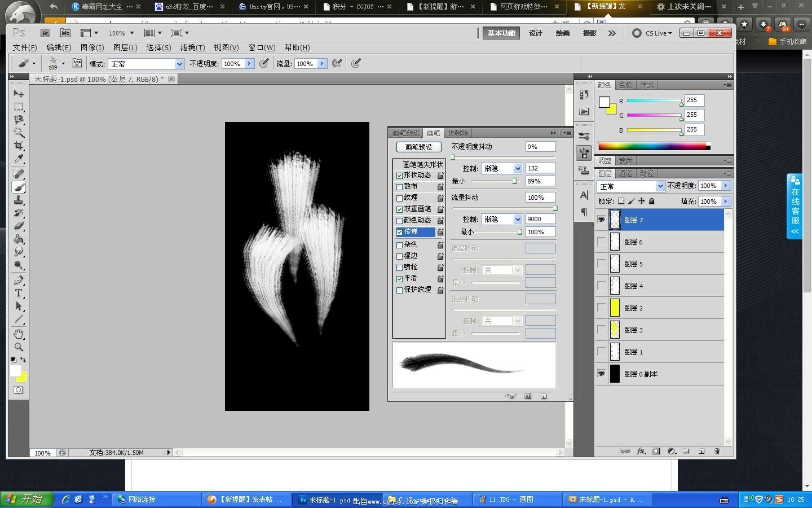Open the Clone Source panel icon

pyautogui.click(x=584, y=170)
